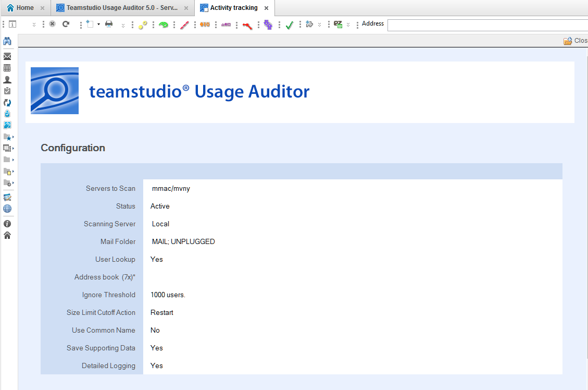
Task: Close the Teamstudio Usage Auditor 5.0 tab
Action: (186, 8)
